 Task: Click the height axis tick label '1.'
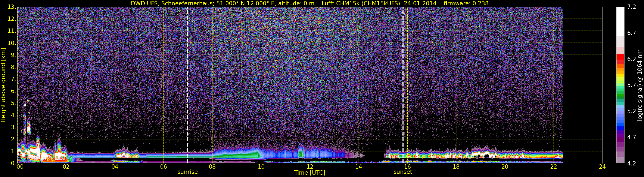[x=13, y=151]
